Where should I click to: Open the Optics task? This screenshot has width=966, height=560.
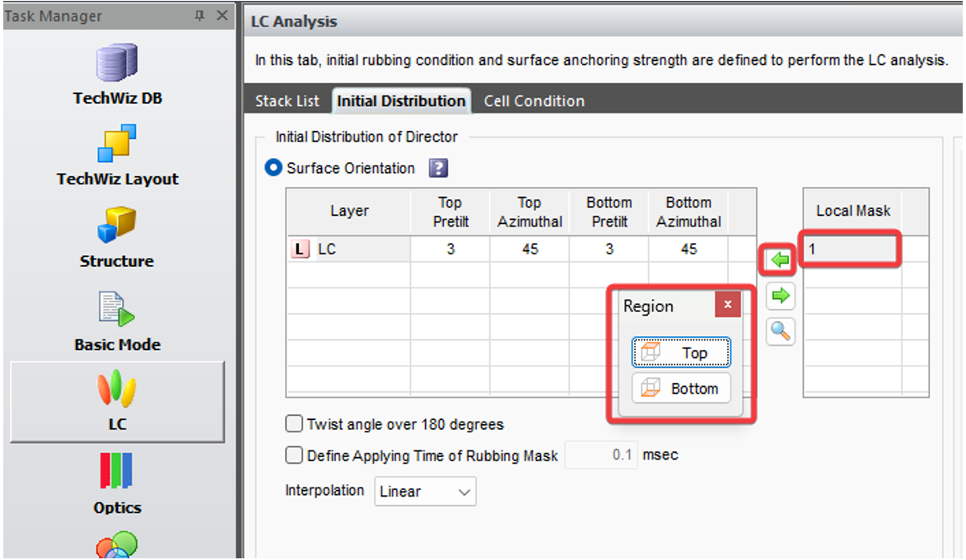coord(117,483)
